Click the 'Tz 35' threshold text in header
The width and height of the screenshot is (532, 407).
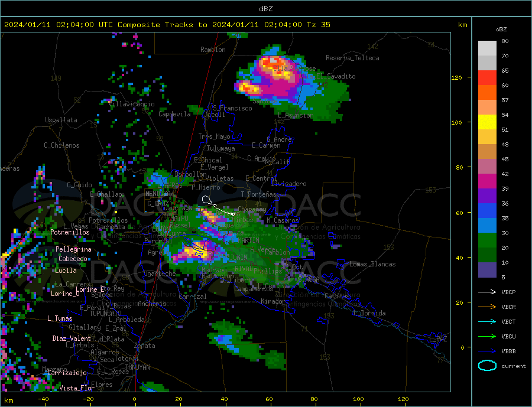tap(318, 25)
